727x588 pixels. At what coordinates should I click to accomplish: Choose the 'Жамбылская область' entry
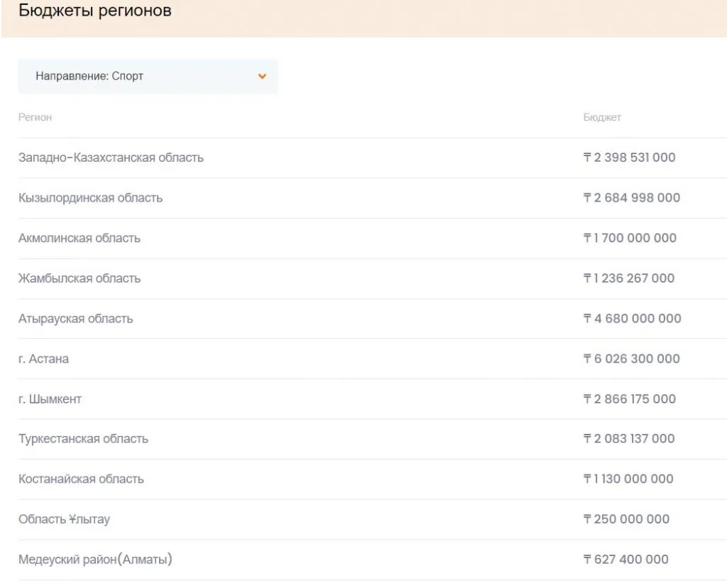click(x=80, y=278)
